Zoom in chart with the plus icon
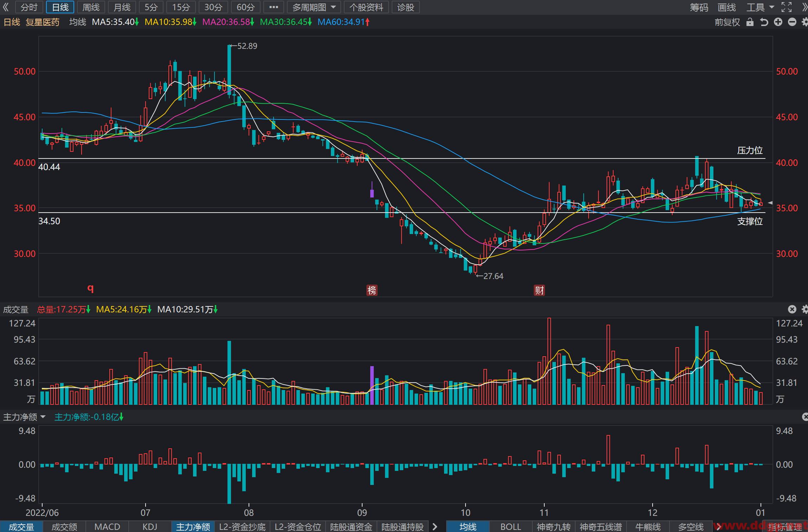The width and height of the screenshot is (808, 532). click(778, 22)
